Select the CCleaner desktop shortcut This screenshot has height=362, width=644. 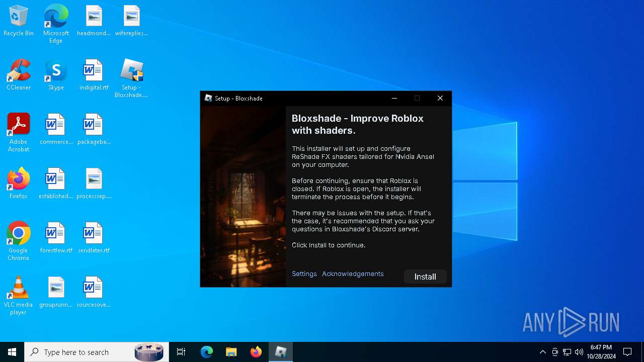point(19,75)
